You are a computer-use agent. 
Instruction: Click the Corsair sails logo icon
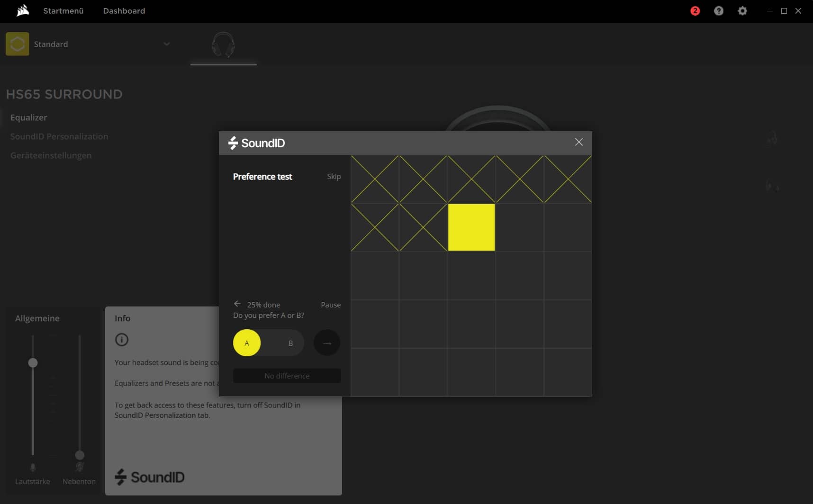[22, 10]
